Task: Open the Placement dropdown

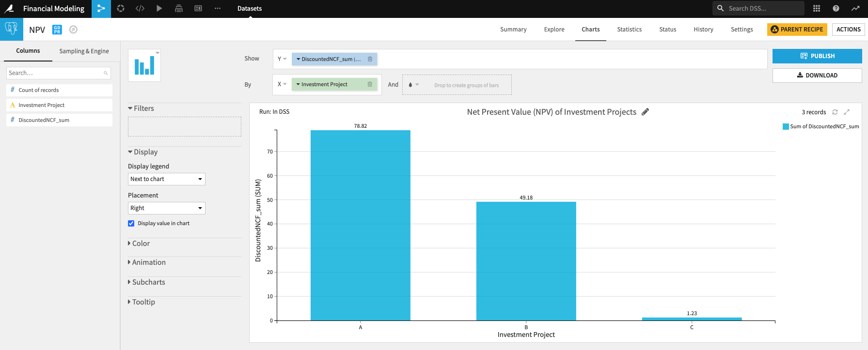Action: (167, 208)
